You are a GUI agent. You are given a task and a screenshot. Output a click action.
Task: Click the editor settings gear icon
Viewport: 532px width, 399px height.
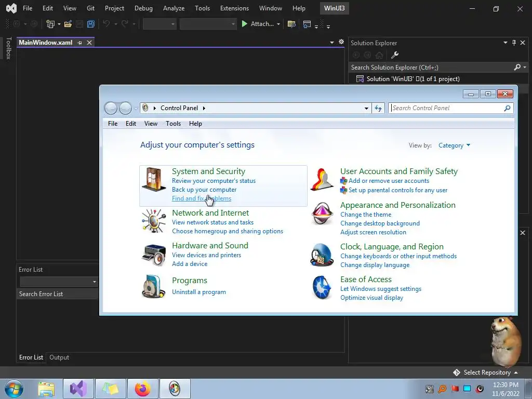click(341, 42)
